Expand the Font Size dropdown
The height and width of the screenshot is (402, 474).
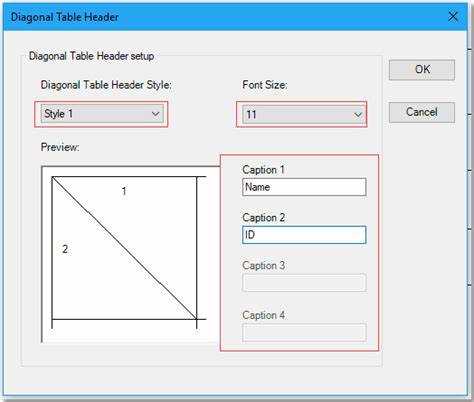pyautogui.click(x=303, y=115)
